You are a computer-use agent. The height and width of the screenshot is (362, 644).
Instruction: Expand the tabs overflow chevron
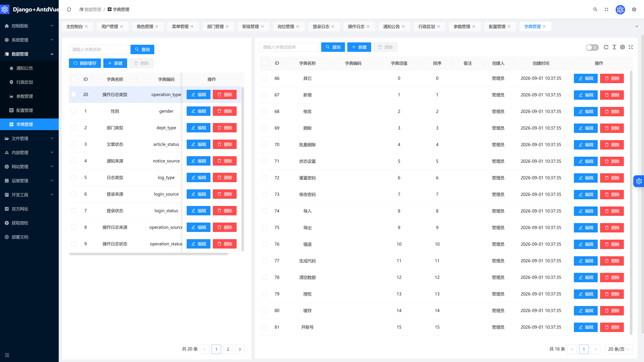tap(637, 26)
